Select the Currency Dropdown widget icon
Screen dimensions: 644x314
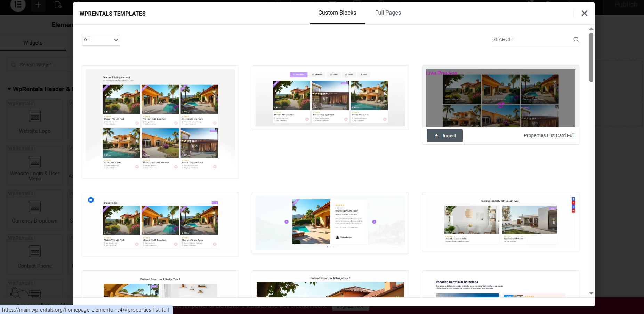35,207
